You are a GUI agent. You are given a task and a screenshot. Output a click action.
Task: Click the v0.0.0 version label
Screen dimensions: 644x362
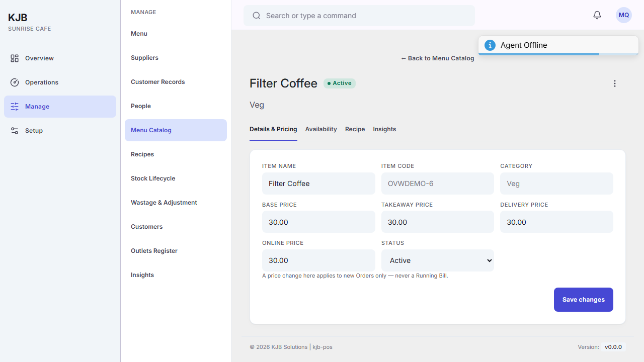pyautogui.click(x=613, y=347)
